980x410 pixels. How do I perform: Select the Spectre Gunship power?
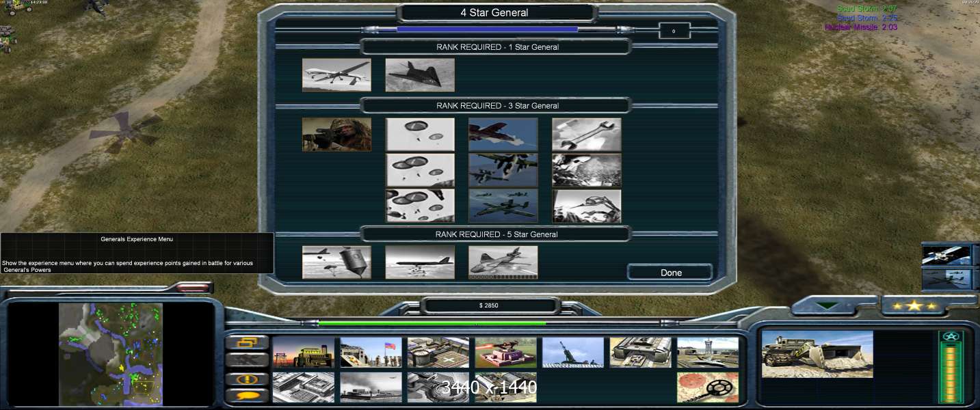point(503,262)
